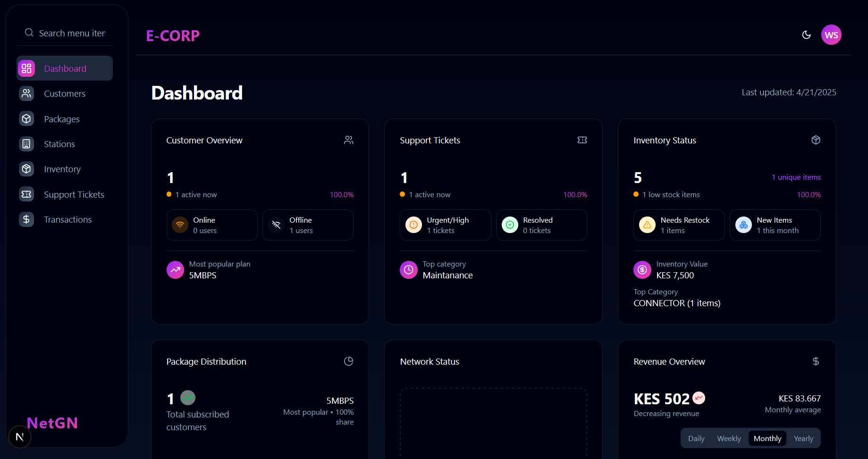Click the Next.js N badge icon
The height and width of the screenshot is (459, 868).
20,437
